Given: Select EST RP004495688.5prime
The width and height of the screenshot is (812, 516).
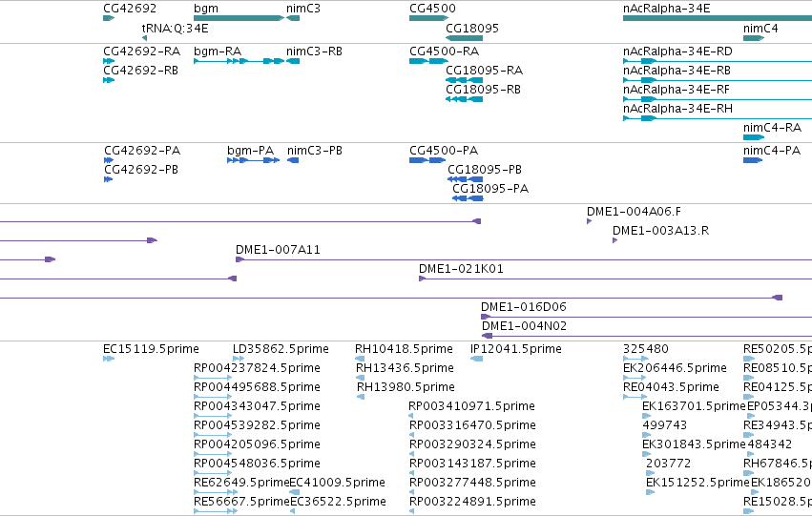Looking at the screenshot, I should (x=257, y=387).
